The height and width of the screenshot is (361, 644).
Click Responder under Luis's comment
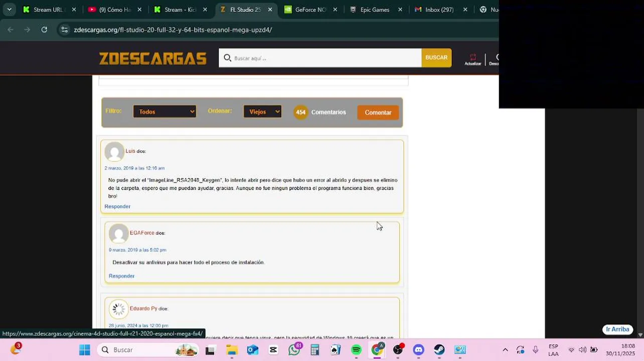tap(117, 207)
